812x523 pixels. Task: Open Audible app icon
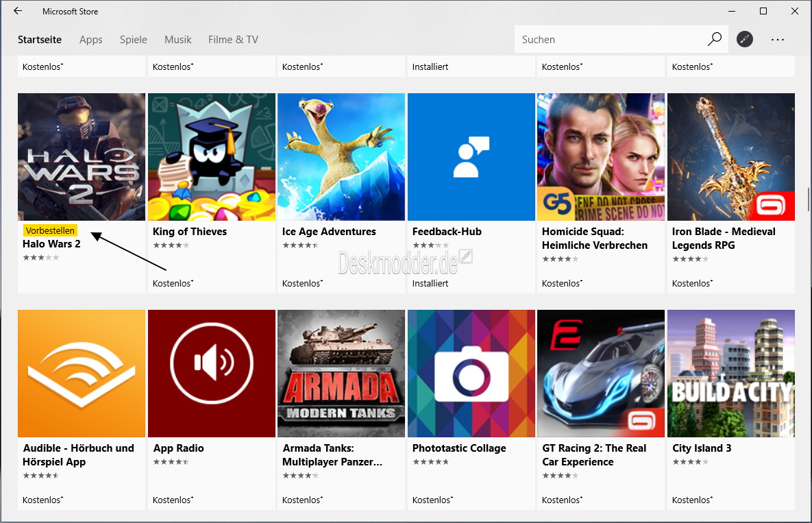(x=82, y=374)
